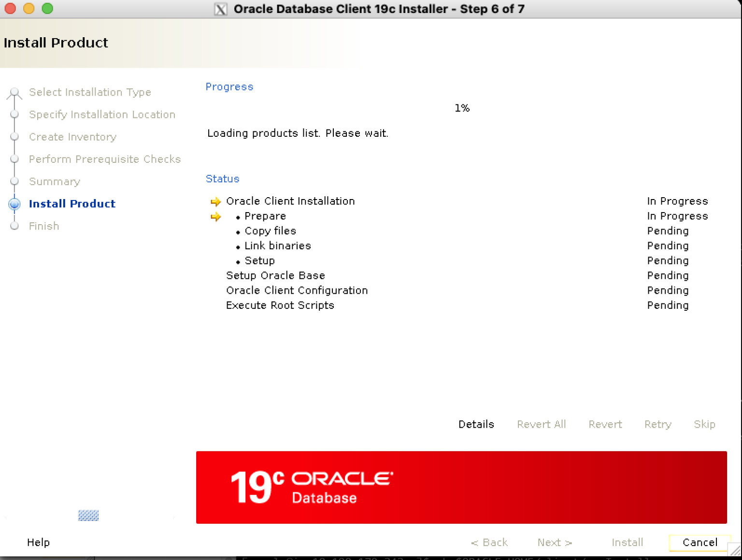Click the Create Inventory step bullet
This screenshot has width=742, height=560.
[x=14, y=137]
